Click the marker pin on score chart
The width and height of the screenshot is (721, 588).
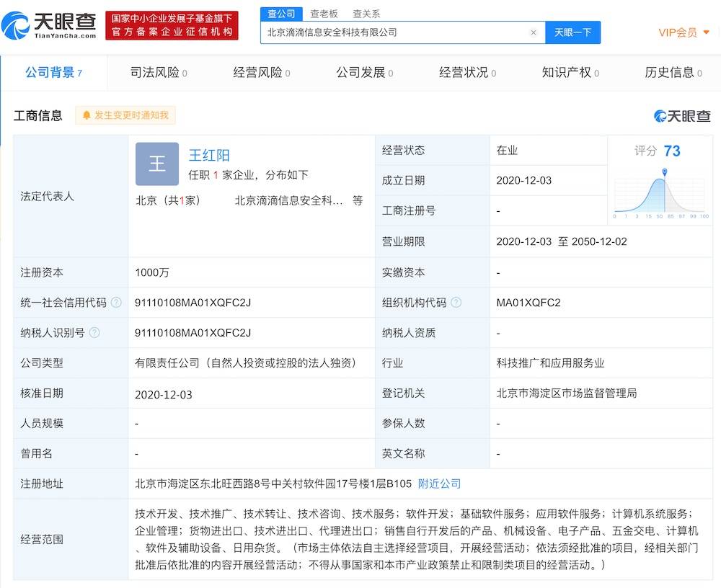(665, 172)
